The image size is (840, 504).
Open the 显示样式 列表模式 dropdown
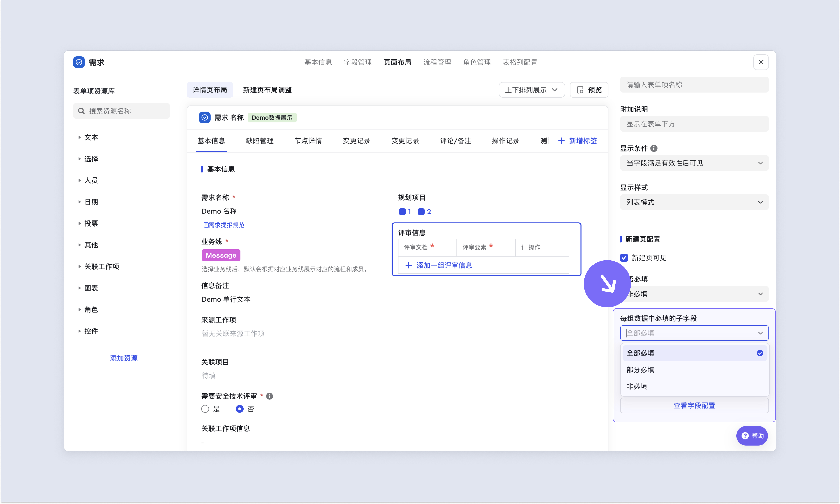pos(694,202)
